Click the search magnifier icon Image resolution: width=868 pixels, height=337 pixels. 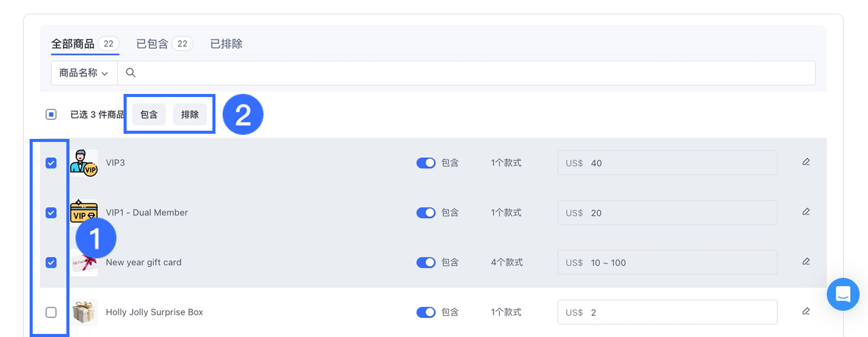(131, 73)
